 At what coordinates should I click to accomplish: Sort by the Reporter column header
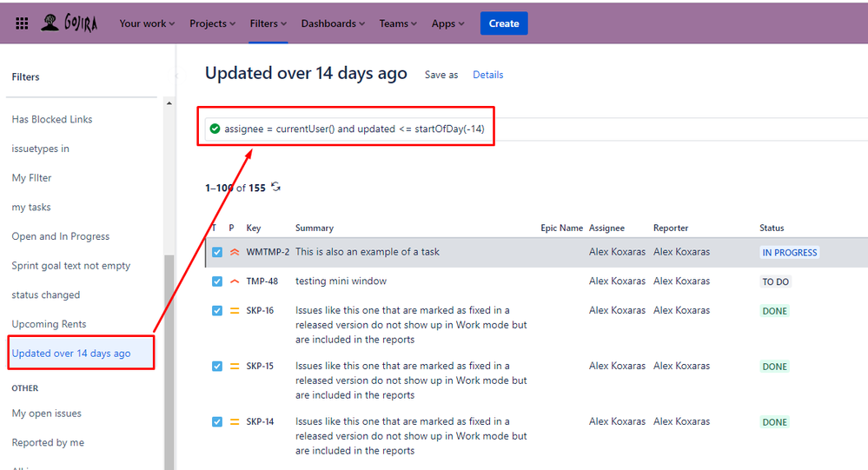click(x=671, y=228)
